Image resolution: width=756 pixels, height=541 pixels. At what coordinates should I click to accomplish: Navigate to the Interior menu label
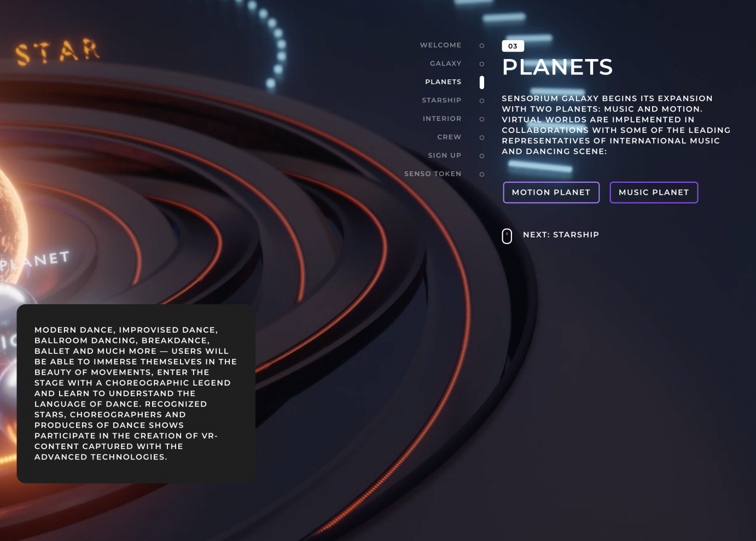[x=442, y=119]
